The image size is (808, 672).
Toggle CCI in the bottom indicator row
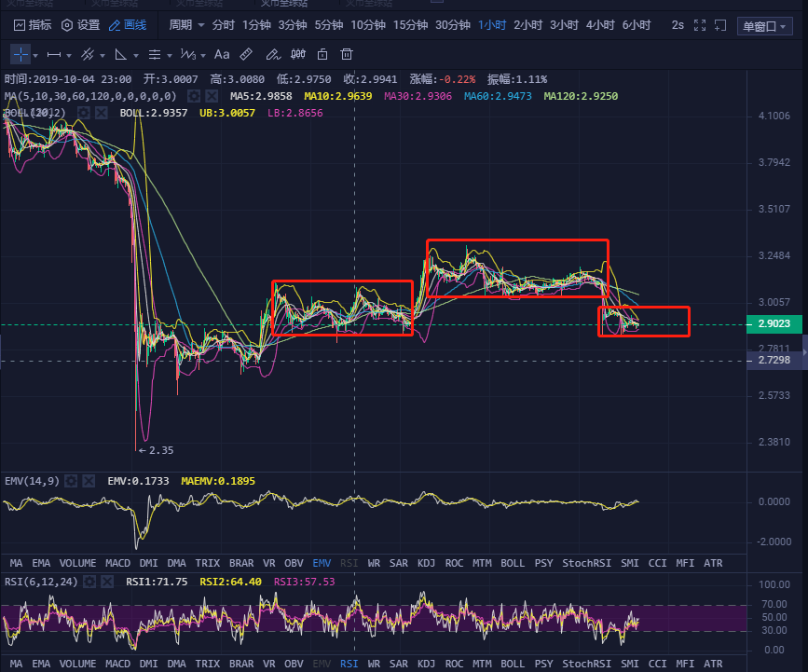click(657, 664)
